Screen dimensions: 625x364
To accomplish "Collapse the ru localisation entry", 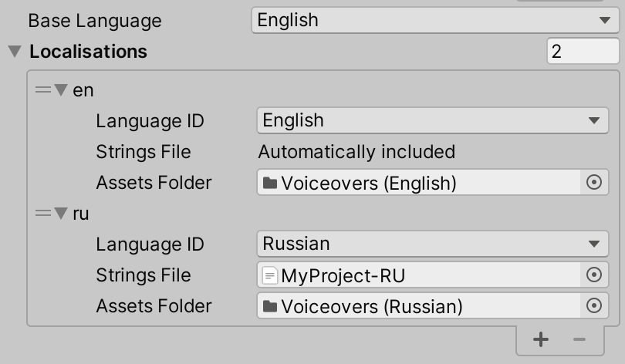I will (x=60, y=214).
